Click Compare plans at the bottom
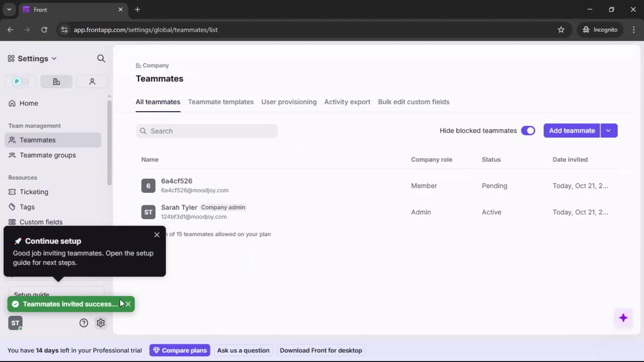Screen dimensions: 644x362 (180, 350)
